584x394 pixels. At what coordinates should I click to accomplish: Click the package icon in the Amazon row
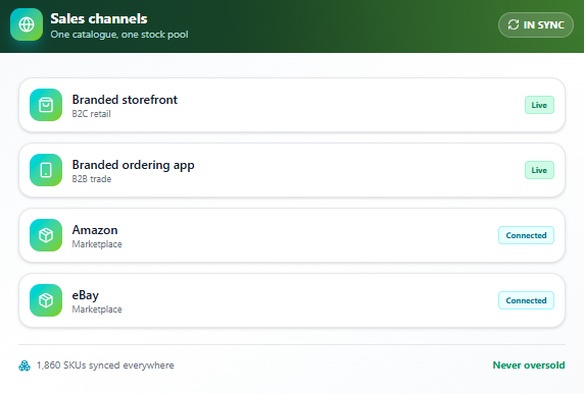[46, 235]
